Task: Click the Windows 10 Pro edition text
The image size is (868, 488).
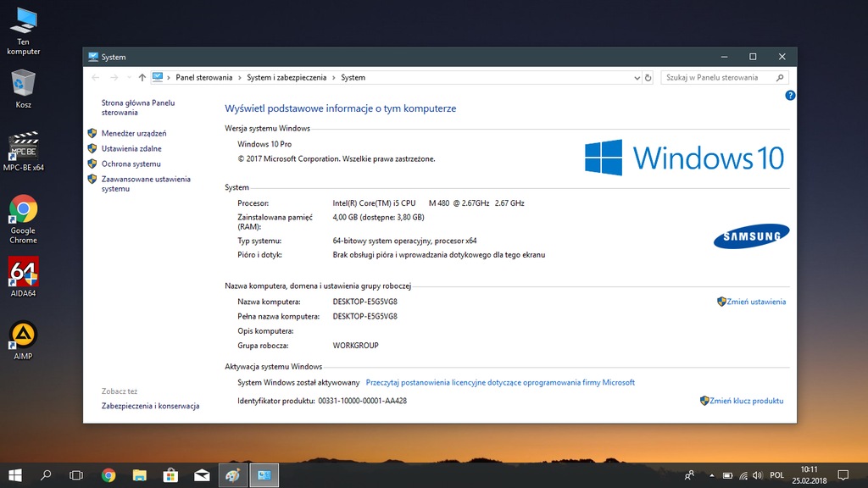Action: click(x=264, y=144)
